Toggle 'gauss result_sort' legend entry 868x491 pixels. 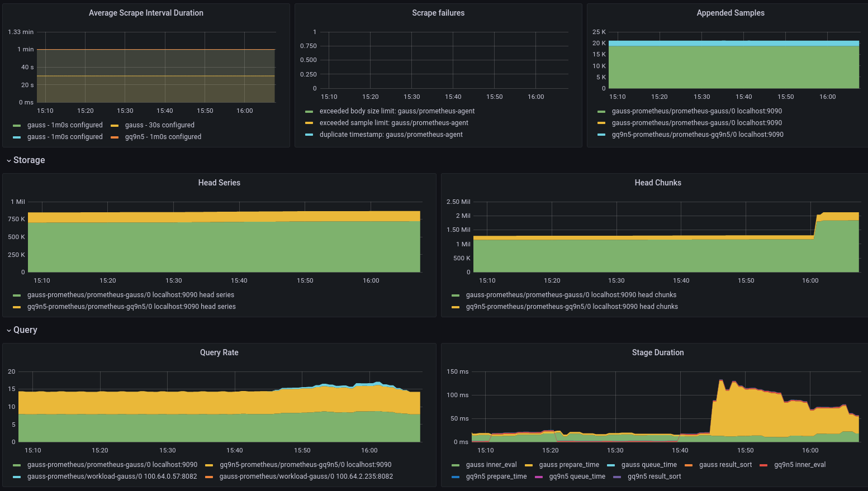[725, 465]
